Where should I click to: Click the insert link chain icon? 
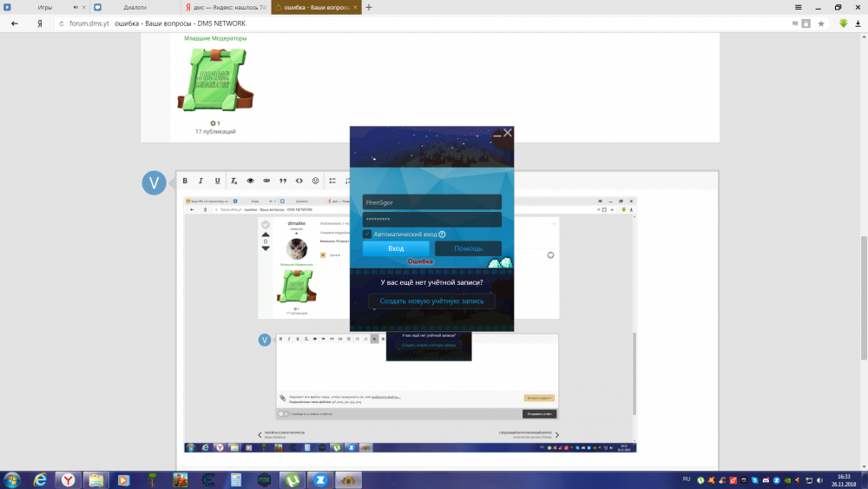(266, 181)
